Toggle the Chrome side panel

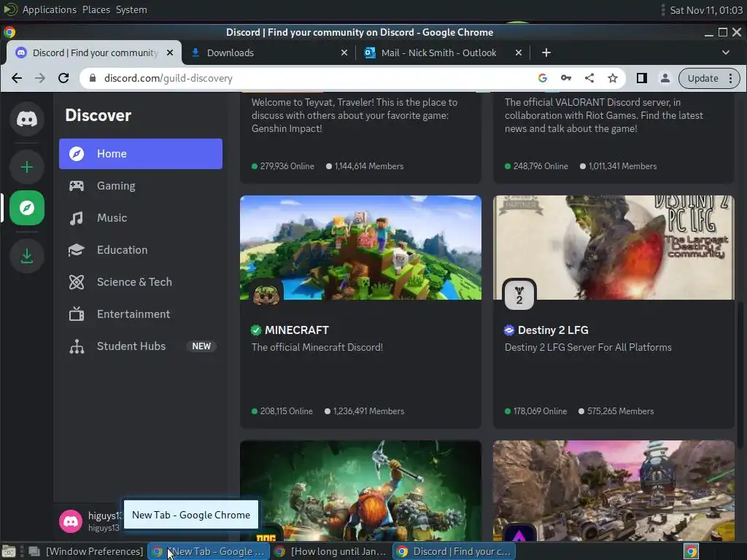pyautogui.click(x=641, y=78)
